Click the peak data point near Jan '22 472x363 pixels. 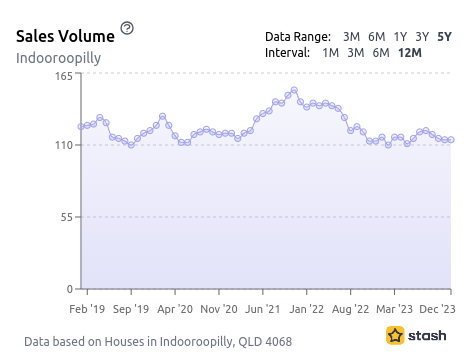click(x=294, y=90)
